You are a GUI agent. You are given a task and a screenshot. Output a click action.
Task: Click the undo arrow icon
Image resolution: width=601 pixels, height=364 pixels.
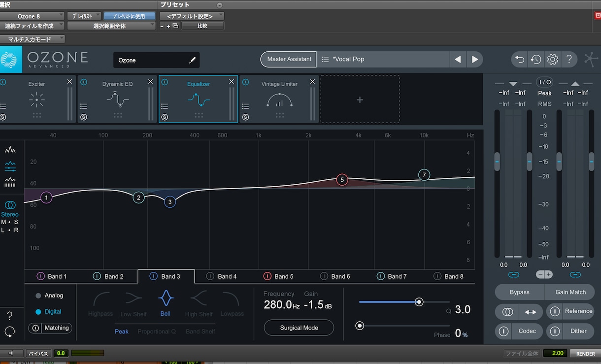coord(520,60)
